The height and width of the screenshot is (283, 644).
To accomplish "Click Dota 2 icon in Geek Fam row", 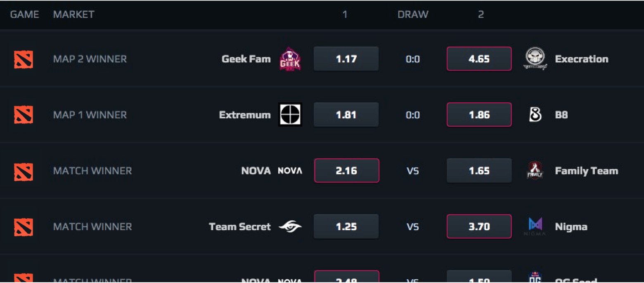I will click(24, 59).
